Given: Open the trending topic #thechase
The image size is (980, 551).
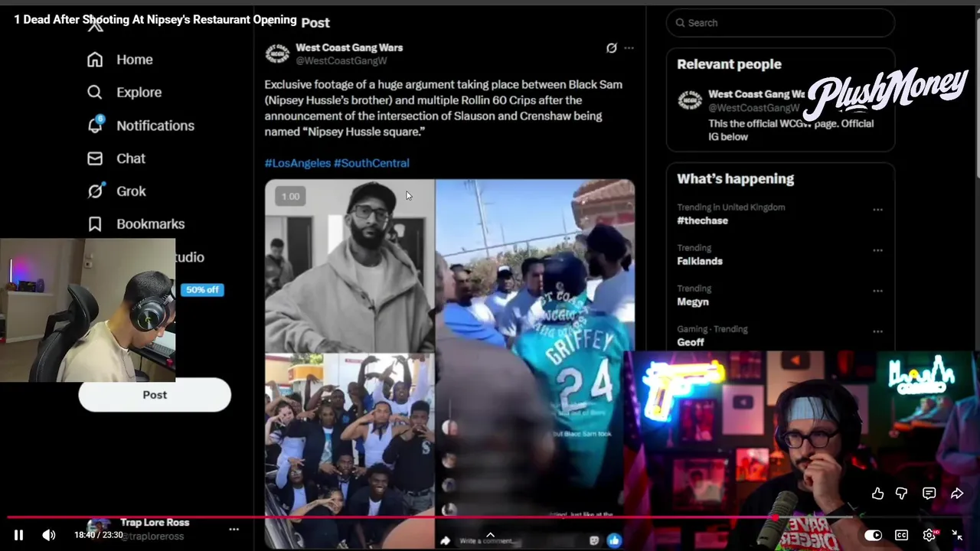Looking at the screenshot, I should point(703,220).
